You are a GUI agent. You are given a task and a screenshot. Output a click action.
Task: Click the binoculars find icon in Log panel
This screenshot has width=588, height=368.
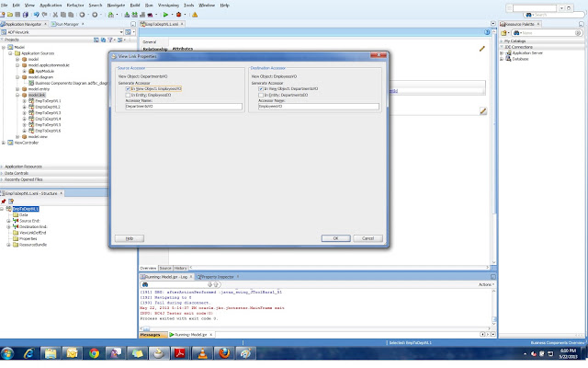tap(145, 284)
